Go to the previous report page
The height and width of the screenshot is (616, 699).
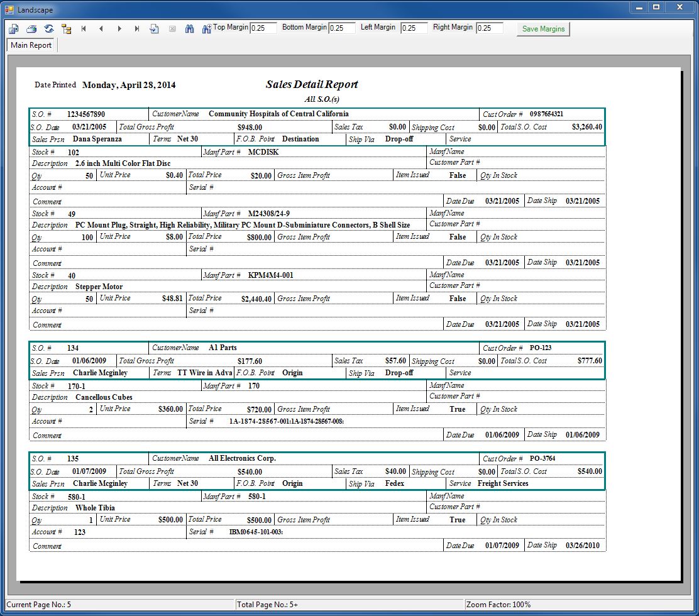(x=101, y=29)
